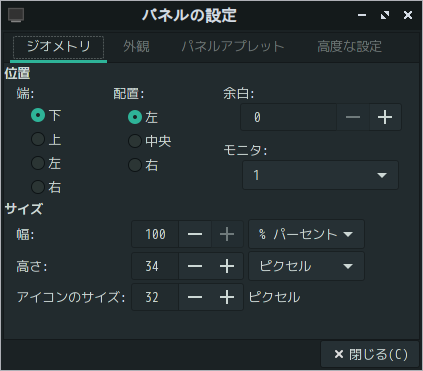Decrease the 余白 margin value
Screen dimensions: 423x371
pos(353,117)
